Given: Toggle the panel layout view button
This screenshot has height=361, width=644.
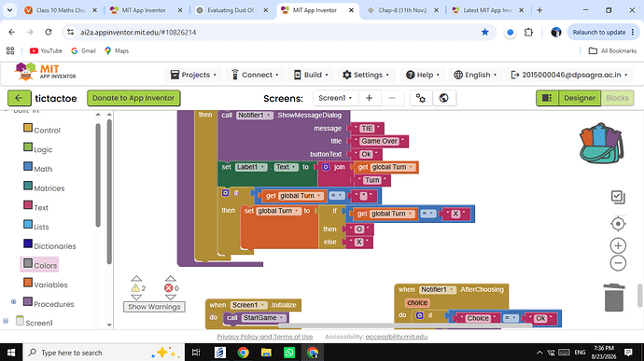Looking at the screenshot, I should tap(547, 98).
